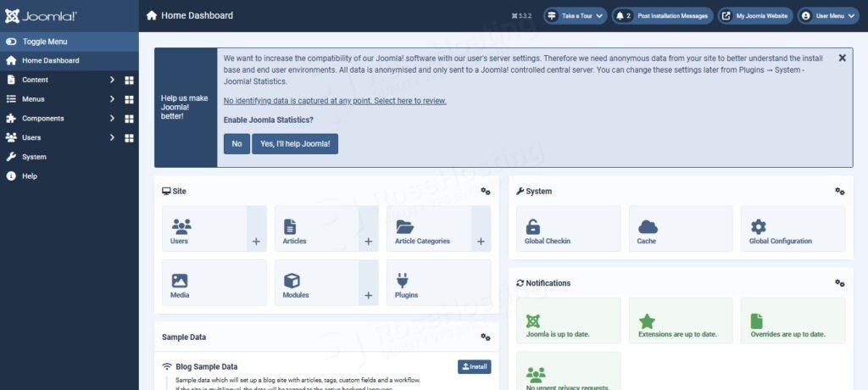The image size is (868, 390).
Task: Open the Menus item in the sidebar
Action: tap(33, 99)
